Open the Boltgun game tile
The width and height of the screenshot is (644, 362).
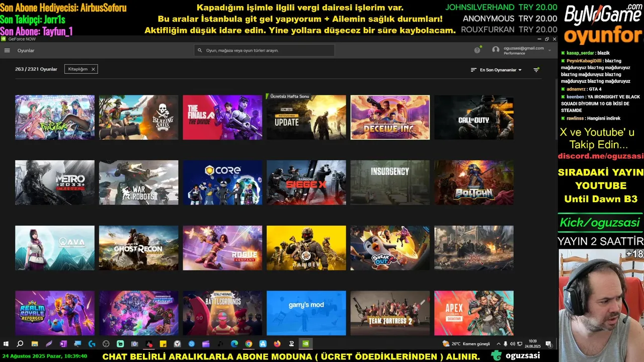474,183
